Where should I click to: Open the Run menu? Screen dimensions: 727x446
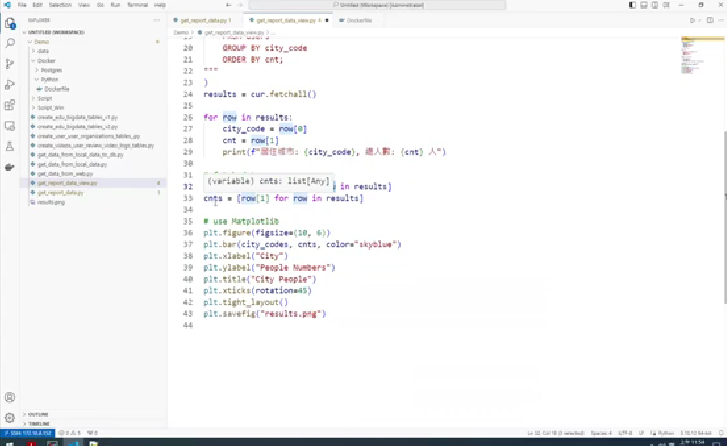115,5
